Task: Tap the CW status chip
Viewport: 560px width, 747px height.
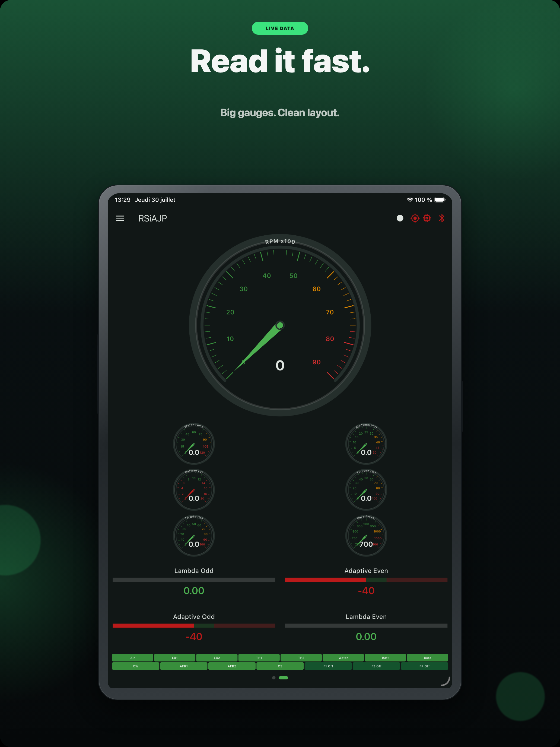Action: [x=136, y=666]
